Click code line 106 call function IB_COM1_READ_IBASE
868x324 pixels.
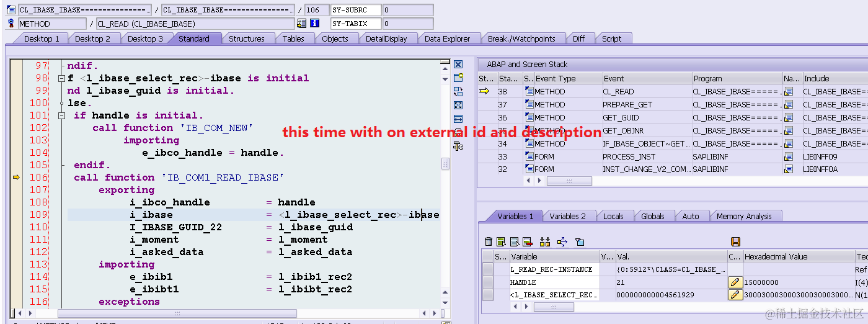click(179, 178)
